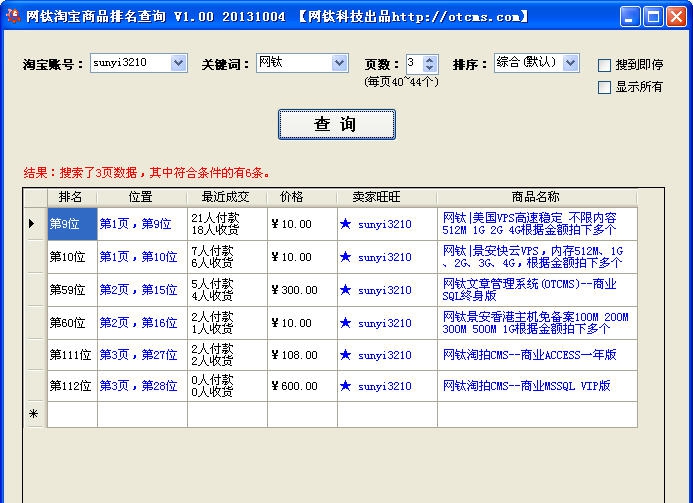Click the cell 21人付款 18人收货

point(227,224)
